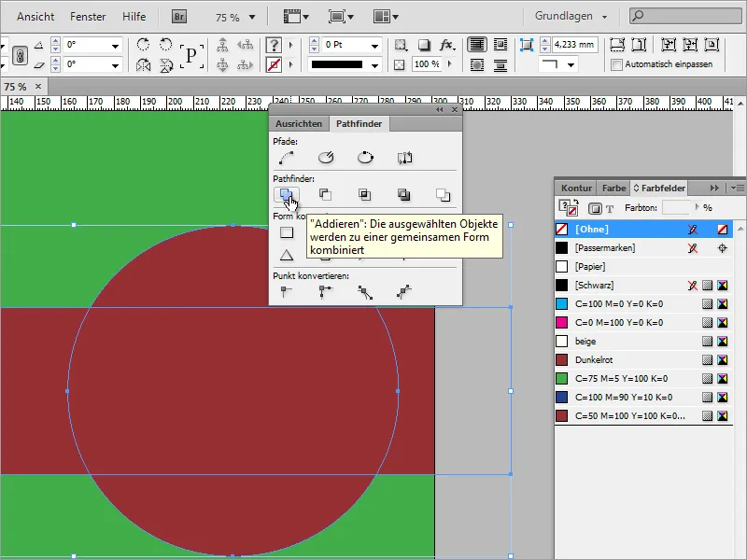The height and width of the screenshot is (560, 747).
Task: Flip vertical icon in control bar
Action: (166, 64)
